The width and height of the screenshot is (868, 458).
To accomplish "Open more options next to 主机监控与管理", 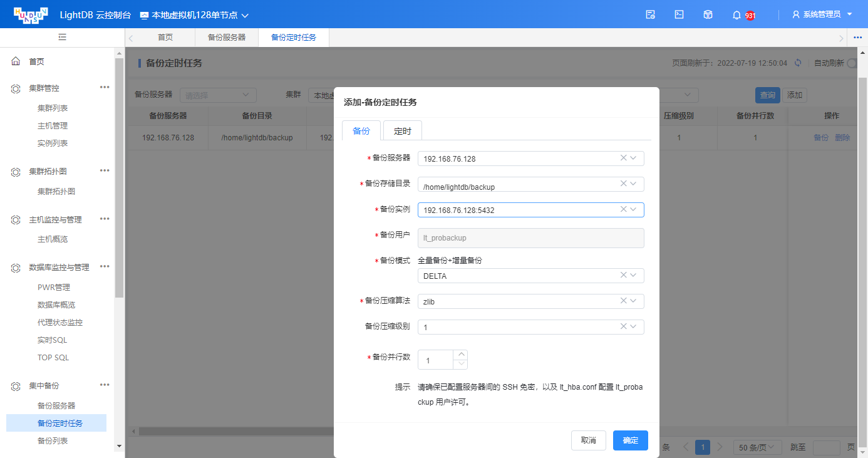I will coord(105,219).
